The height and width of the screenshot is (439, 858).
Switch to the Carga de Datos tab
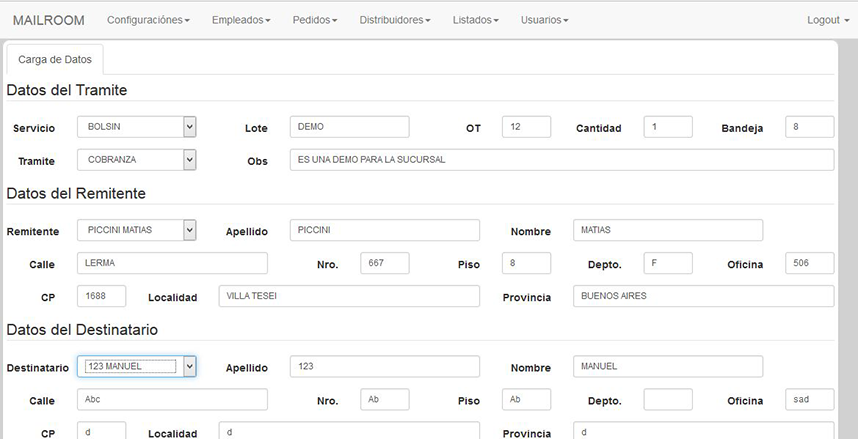(55, 60)
